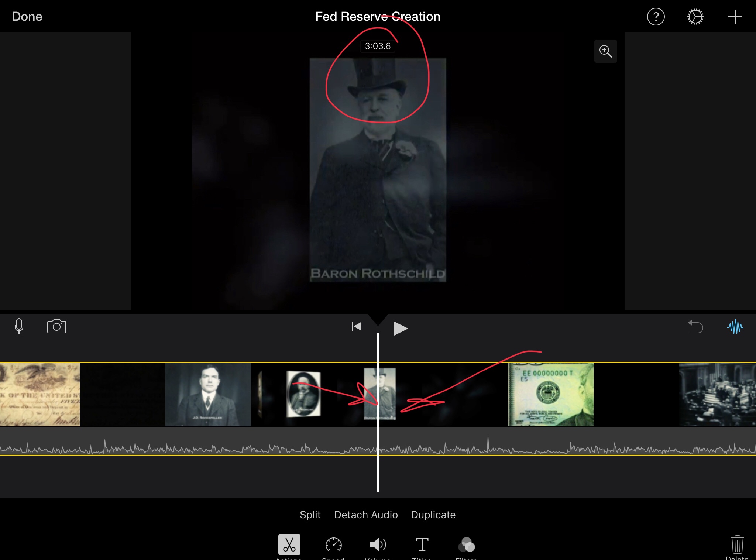Click the undo arrow icon
The image size is (756, 560).
tap(695, 327)
